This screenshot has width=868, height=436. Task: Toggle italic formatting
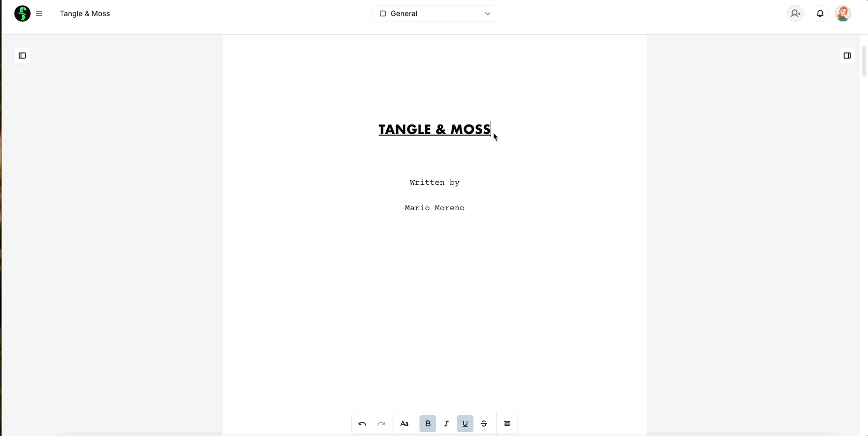tap(446, 424)
